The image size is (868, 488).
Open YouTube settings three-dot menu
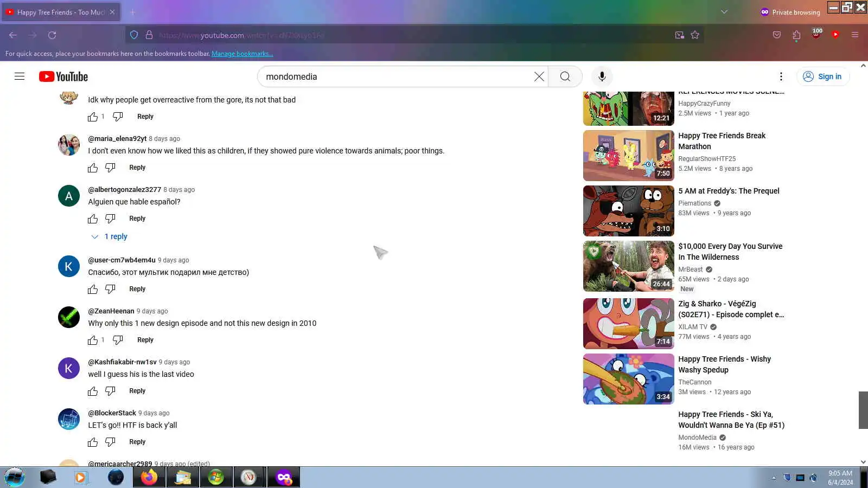coord(781,76)
